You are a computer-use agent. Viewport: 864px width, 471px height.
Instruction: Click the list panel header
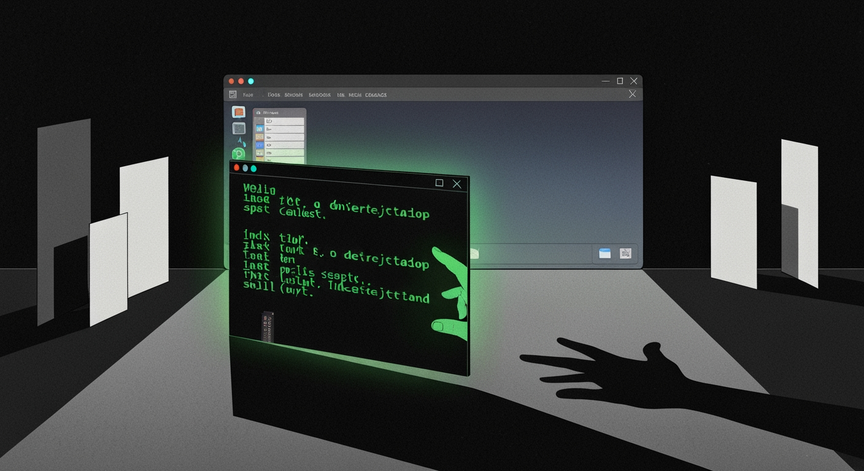(279, 112)
